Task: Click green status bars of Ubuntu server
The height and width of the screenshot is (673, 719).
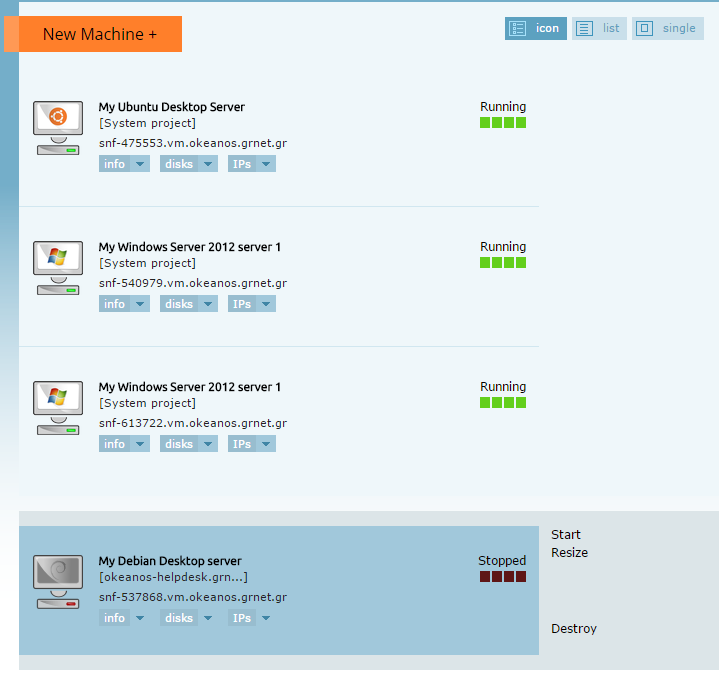Action: pyautogui.click(x=502, y=123)
